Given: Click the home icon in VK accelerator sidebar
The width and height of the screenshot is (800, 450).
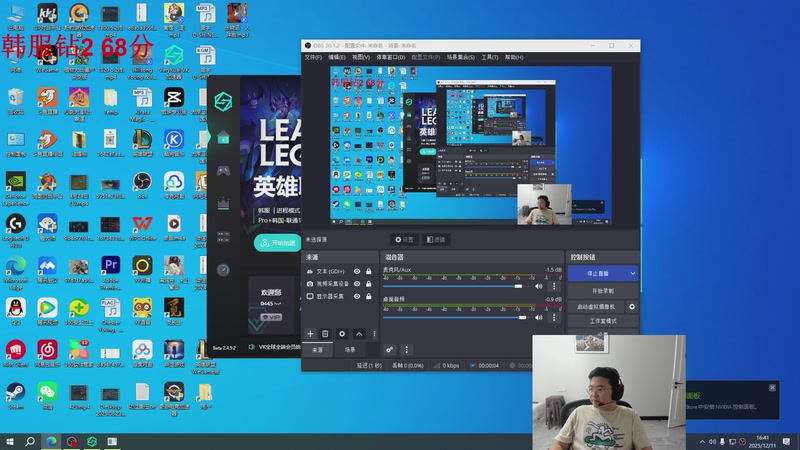Looking at the screenshot, I should (223, 138).
